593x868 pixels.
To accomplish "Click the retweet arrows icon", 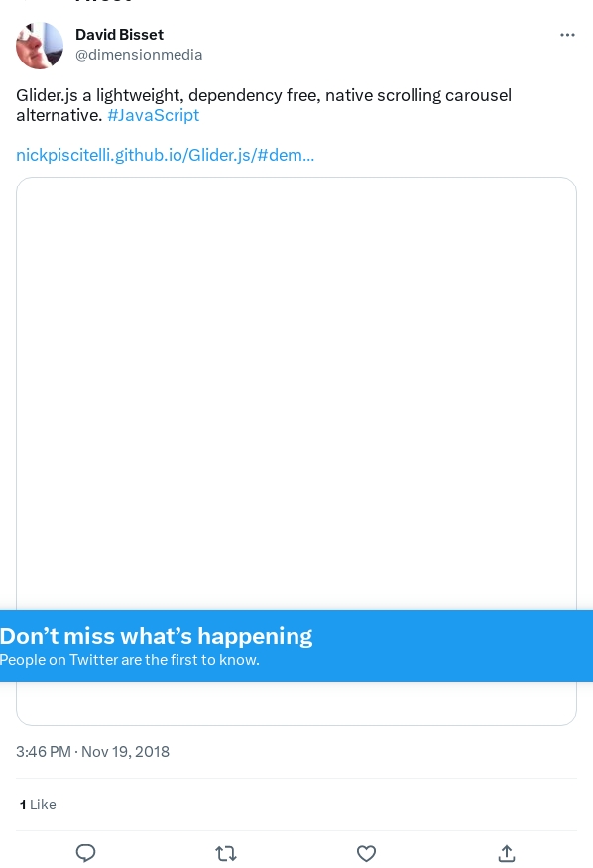I will click(x=226, y=853).
